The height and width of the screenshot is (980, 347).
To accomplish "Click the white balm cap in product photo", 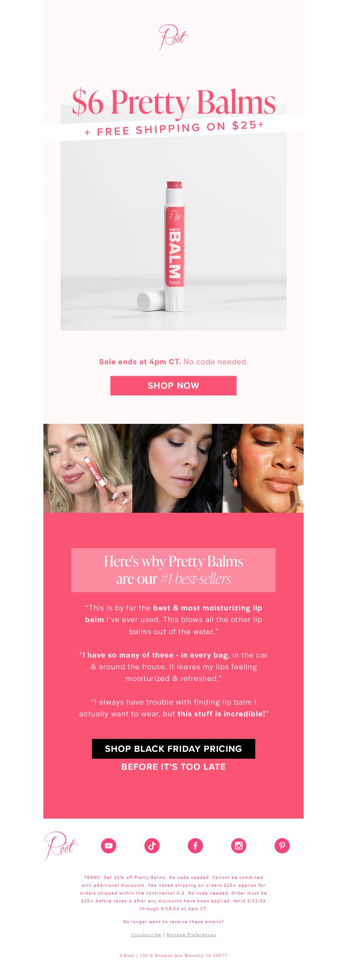I will click(151, 301).
